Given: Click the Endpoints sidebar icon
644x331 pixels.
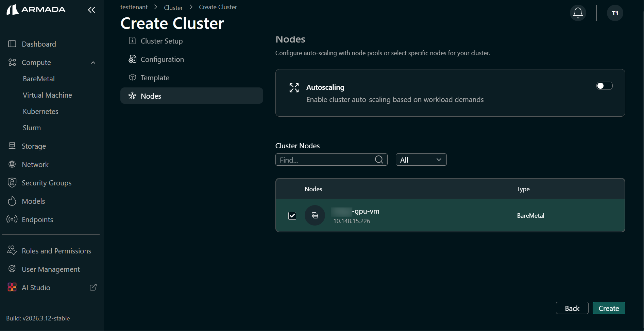Looking at the screenshot, I should 12,219.
